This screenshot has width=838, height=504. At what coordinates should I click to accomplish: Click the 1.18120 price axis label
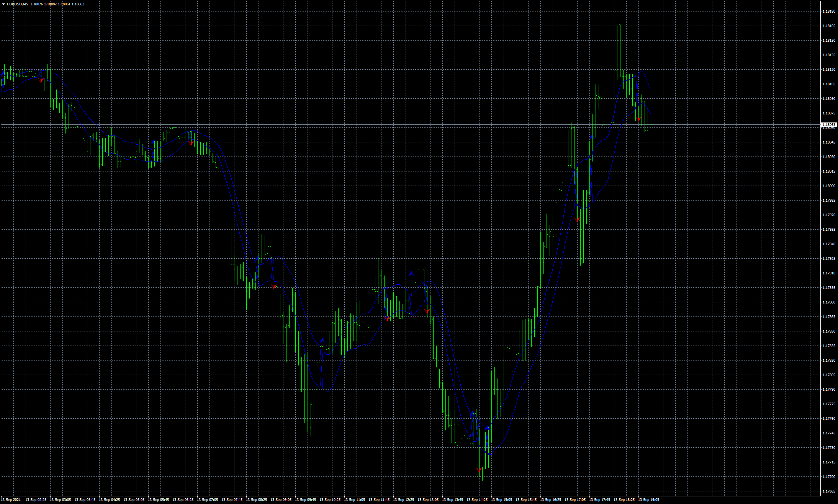coord(829,70)
